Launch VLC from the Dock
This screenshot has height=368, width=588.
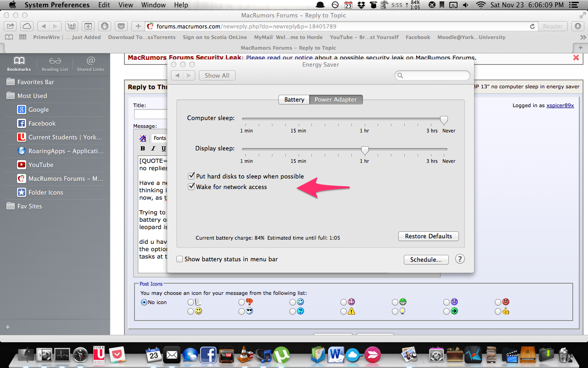245,355
